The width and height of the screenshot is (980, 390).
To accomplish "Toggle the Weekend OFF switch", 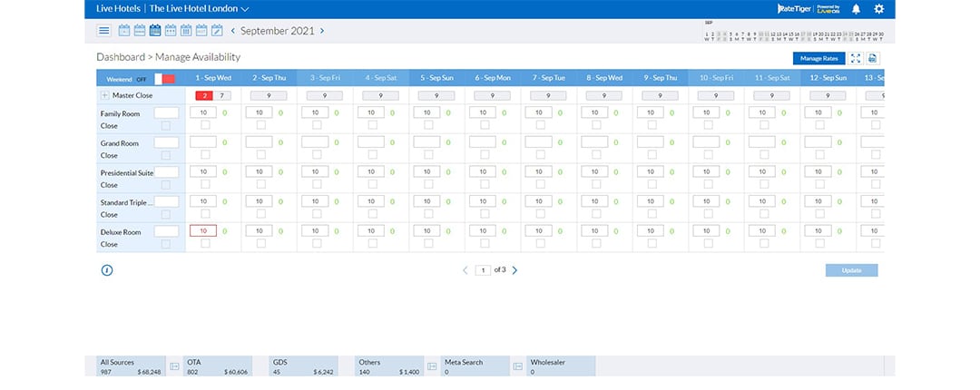I will click(x=163, y=79).
